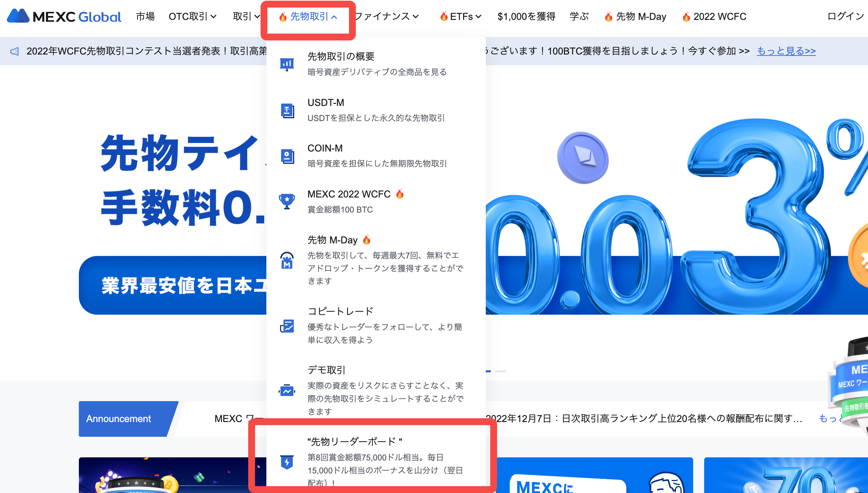Click the デモ取引 simulator icon
Screen dimensions: 868x493
(287, 391)
